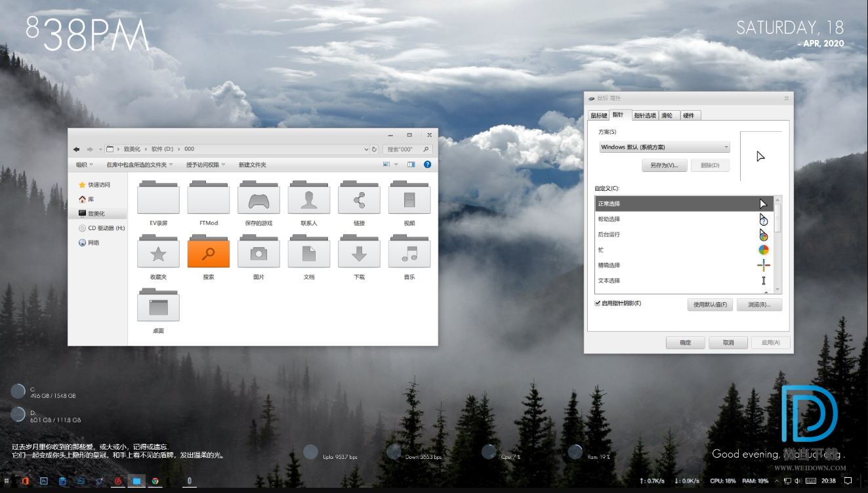Open the view options dropdown arrow
Screen dimensions: 868x493
[396, 165]
